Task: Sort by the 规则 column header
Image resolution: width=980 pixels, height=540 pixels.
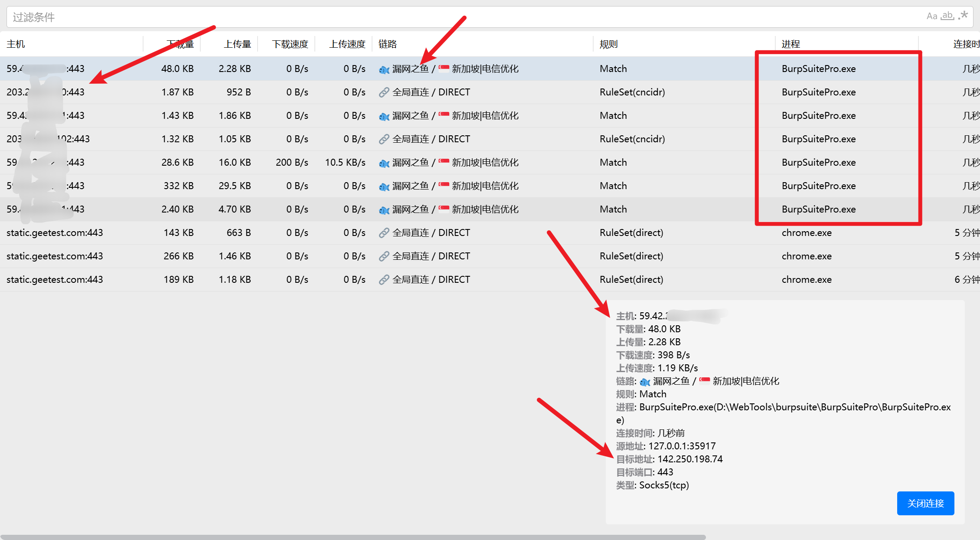Action: click(609, 44)
